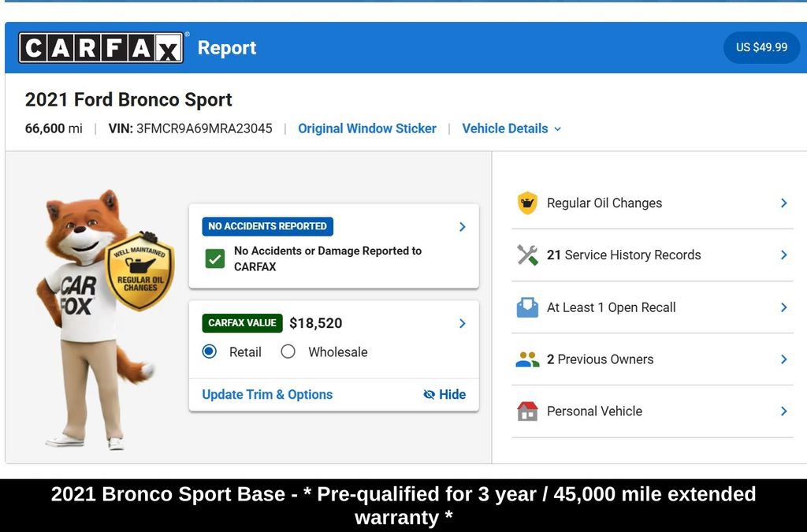Viewport: 807px width, 532px height.
Task: Select the Wholesale radio button
Action: (288, 352)
